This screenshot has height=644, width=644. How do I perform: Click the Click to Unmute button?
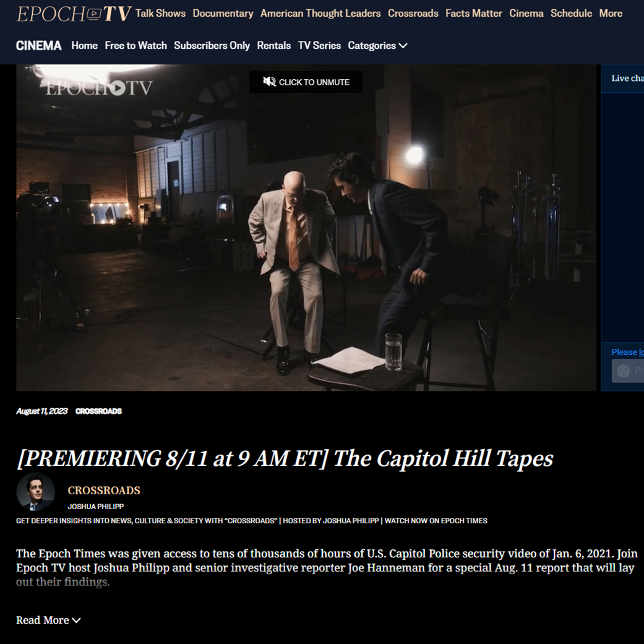(x=306, y=82)
